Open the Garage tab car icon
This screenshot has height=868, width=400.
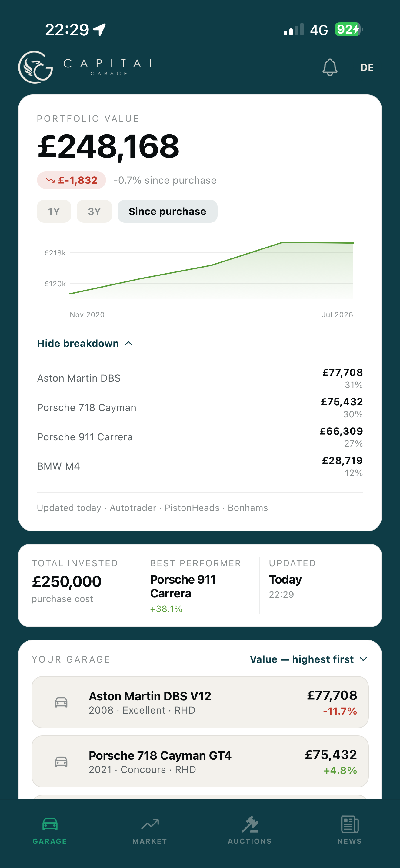click(x=50, y=824)
